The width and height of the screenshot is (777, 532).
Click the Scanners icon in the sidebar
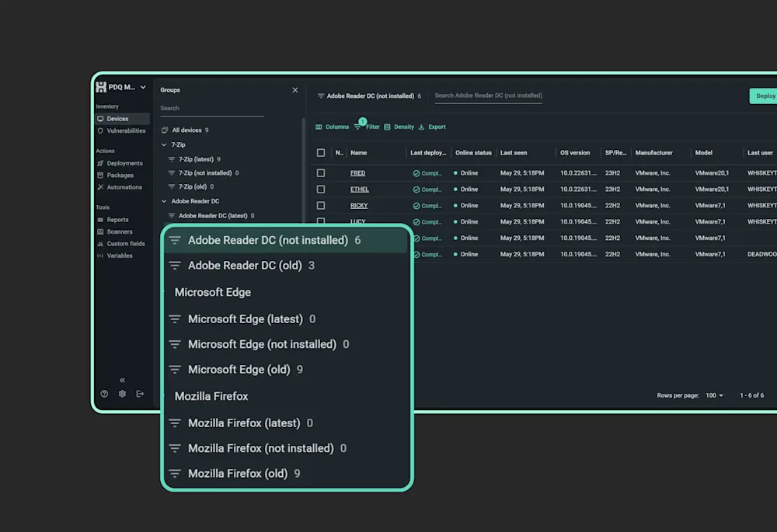click(100, 231)
